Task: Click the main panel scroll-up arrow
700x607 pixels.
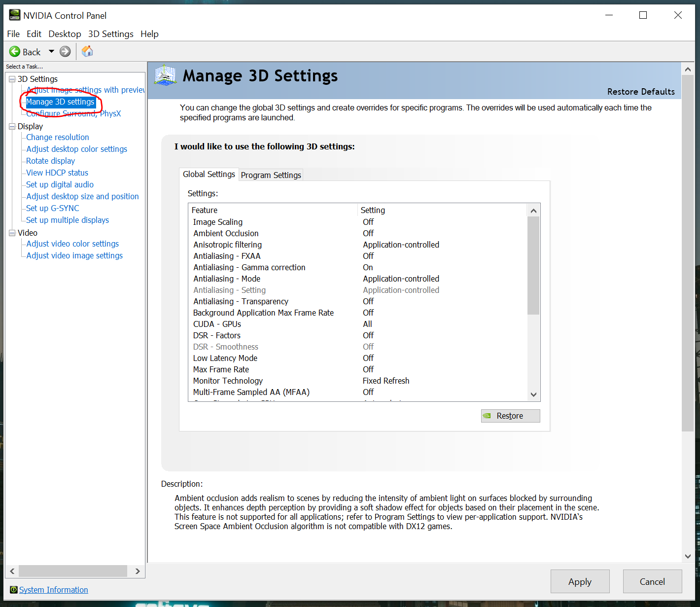Action: click(x=688, y=69)
